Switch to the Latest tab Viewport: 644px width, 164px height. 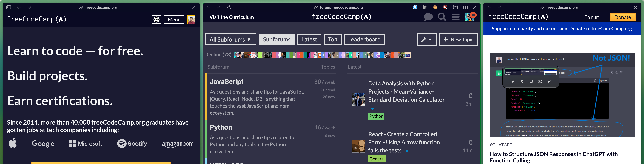tap(309, 39)
